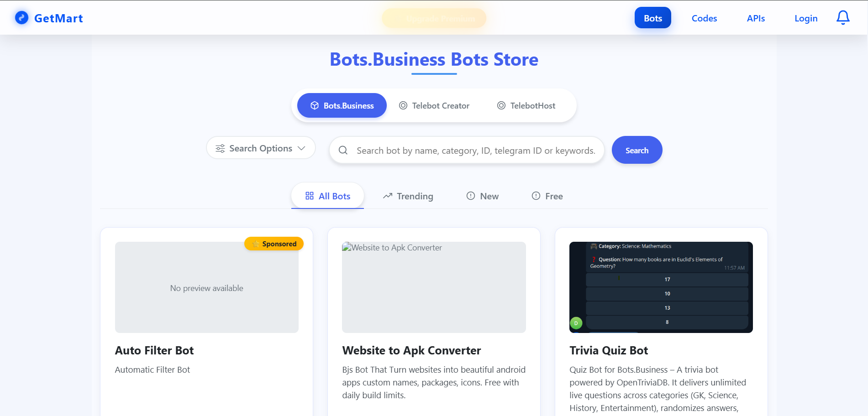Go to the APIs page
The height and width of the screenshot is (416, 868).
[x=756, y=18]
